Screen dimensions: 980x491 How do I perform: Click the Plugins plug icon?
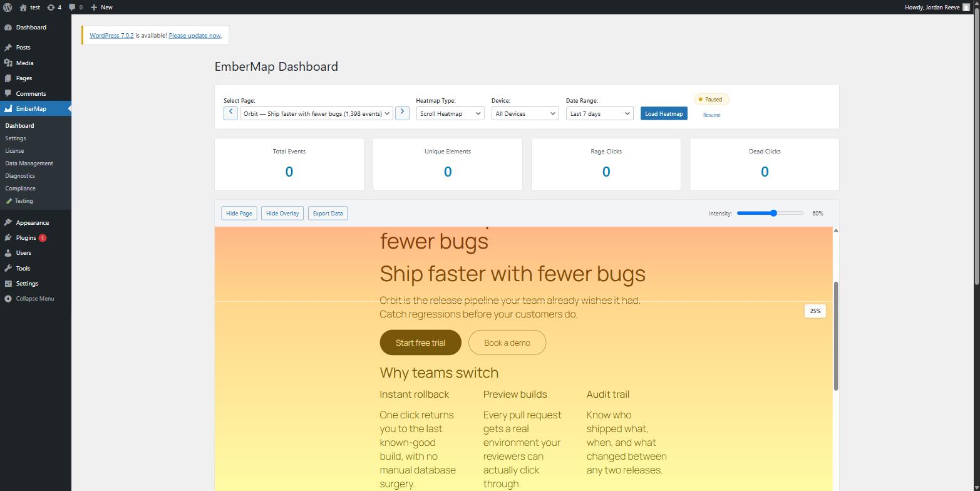[8, 238]
